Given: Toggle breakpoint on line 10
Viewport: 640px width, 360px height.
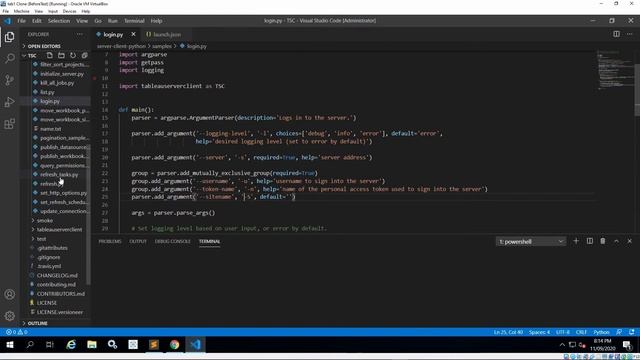Looking at the screenshot, I should click(95, 78).
